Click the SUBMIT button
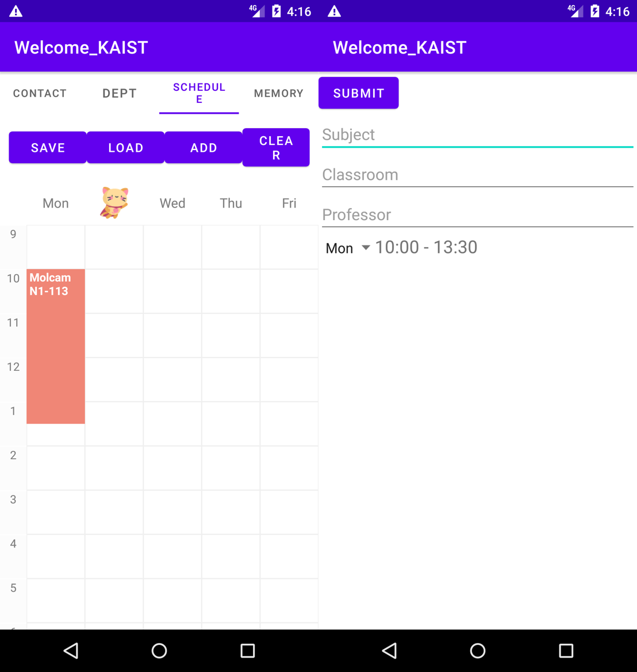The image size is (637, 672). click(x=358, y=93)
